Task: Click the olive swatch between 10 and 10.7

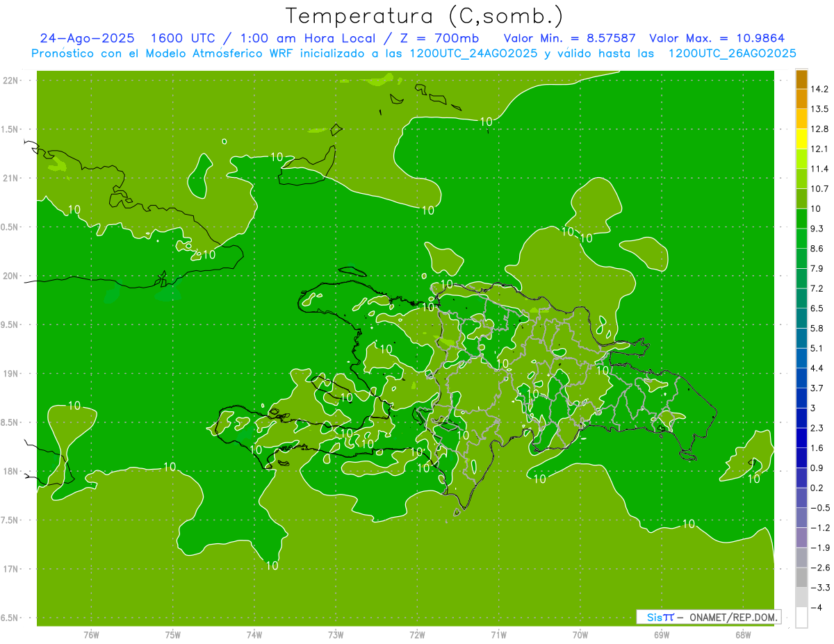Action: pos(801,199)
